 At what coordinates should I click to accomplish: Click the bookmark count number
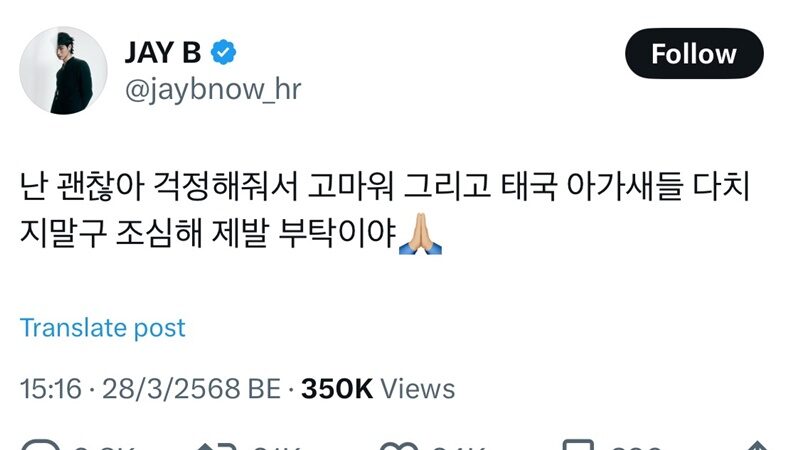(x=635, y=447)
